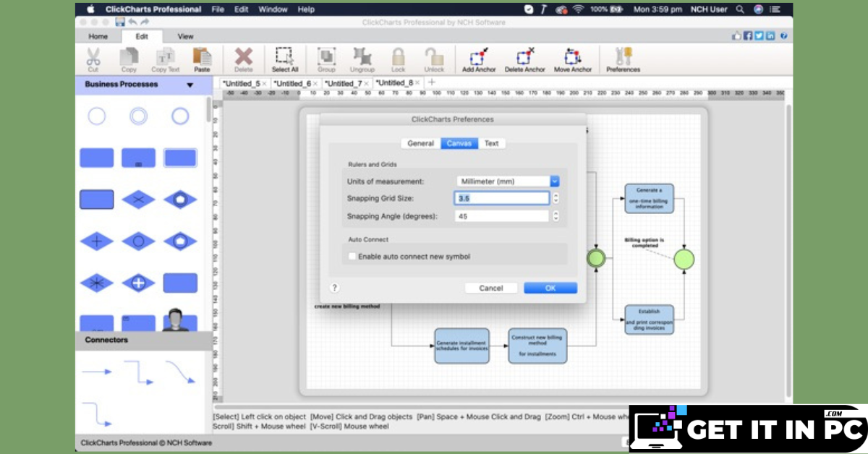Click the green end event circle on canvas

click(x=684, y=259)
